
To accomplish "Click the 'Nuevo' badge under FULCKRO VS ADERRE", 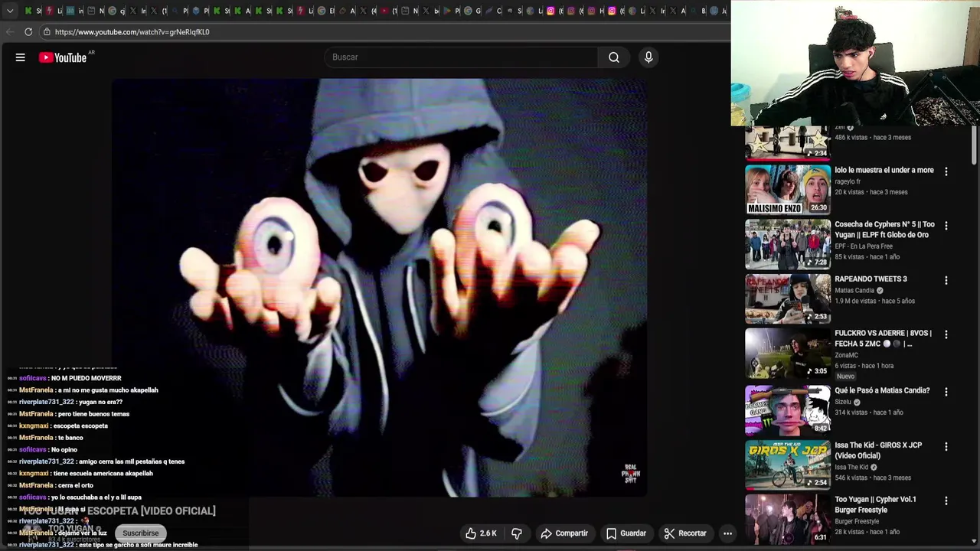I will [845, 377].
